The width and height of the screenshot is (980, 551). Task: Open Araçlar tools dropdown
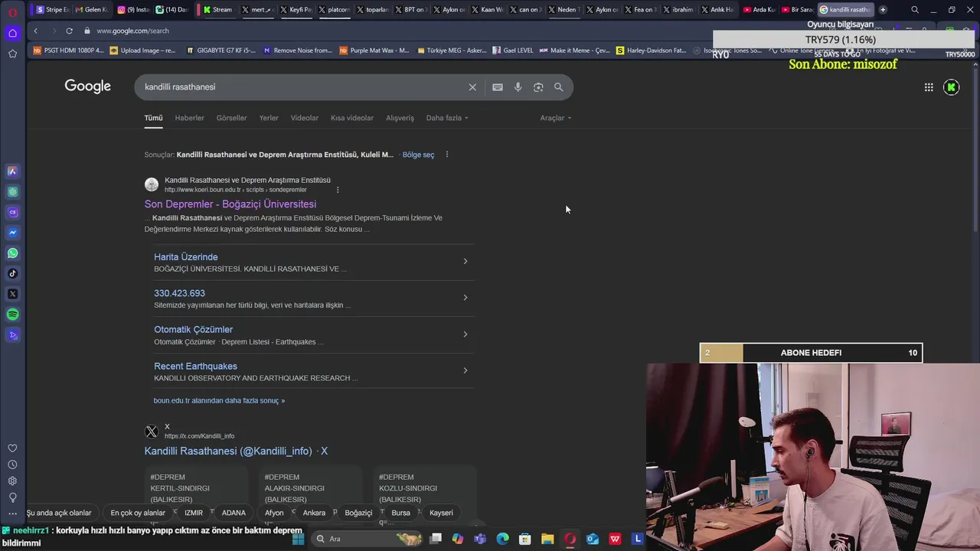pyautogui.click(x=556, y=118)
